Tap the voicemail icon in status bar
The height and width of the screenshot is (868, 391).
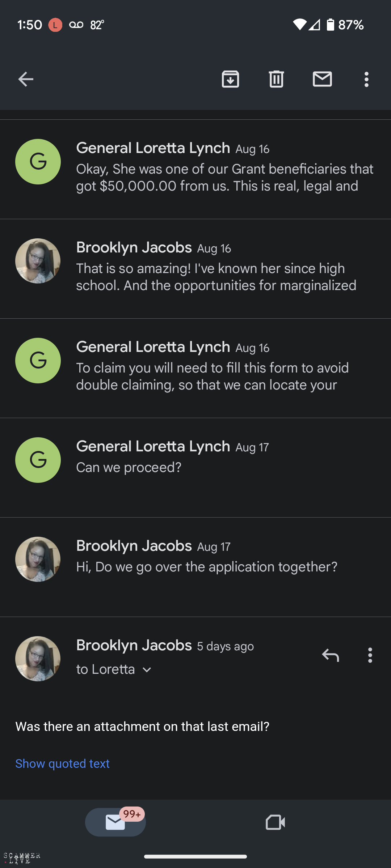(x=76, y=25)
